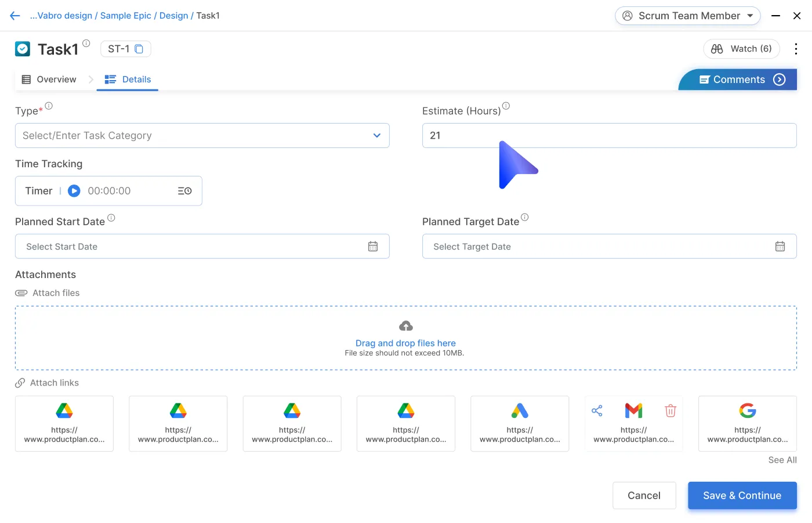Expand the Task Category dropdown
Image resolution: width=812 pixels, height=523 pixels.
(377, 136)
